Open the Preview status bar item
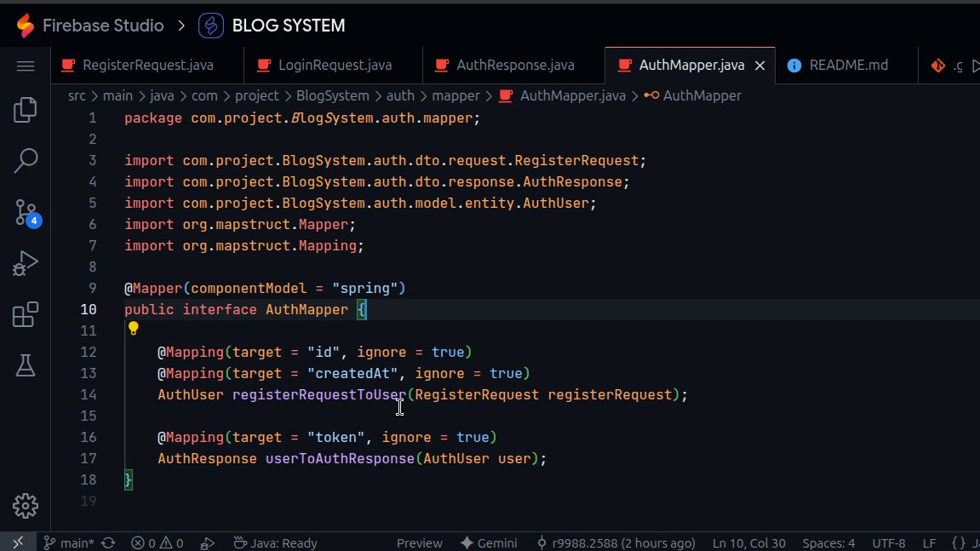Viewport: 980px width, 551px height. point(420,542)
